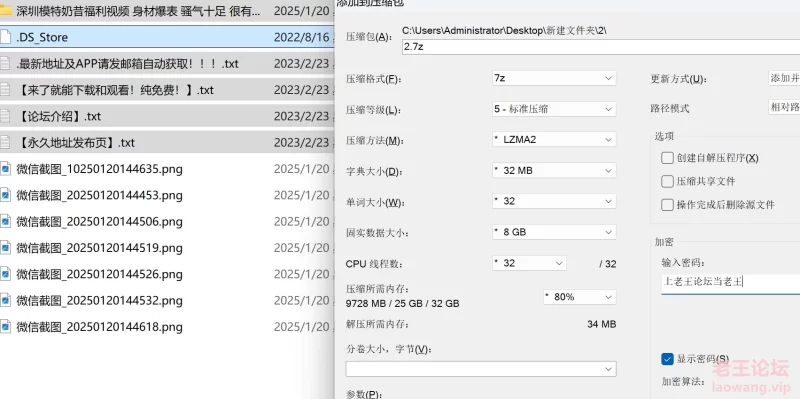
Task: Click icon of 最新地址及APP text file
Action: click(x=5, y=64)
